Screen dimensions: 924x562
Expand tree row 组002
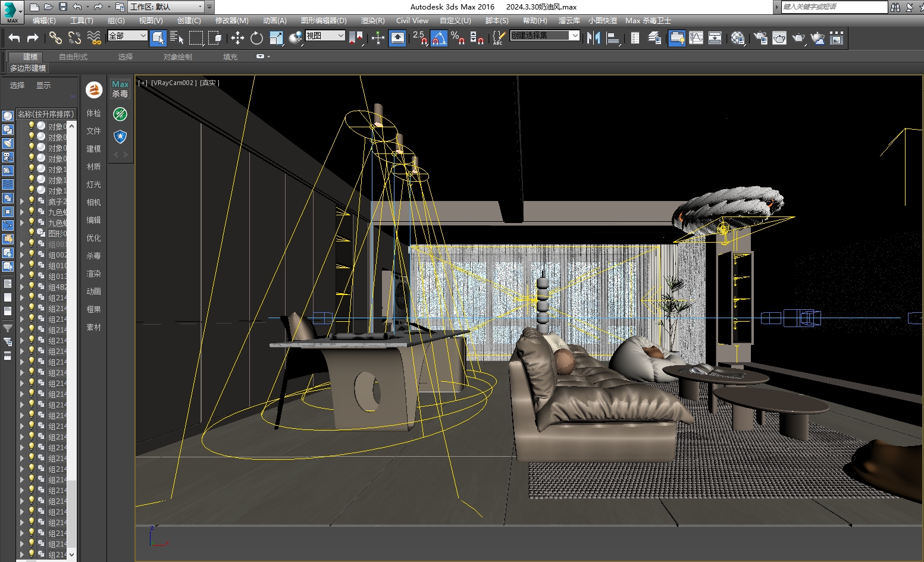22,255
